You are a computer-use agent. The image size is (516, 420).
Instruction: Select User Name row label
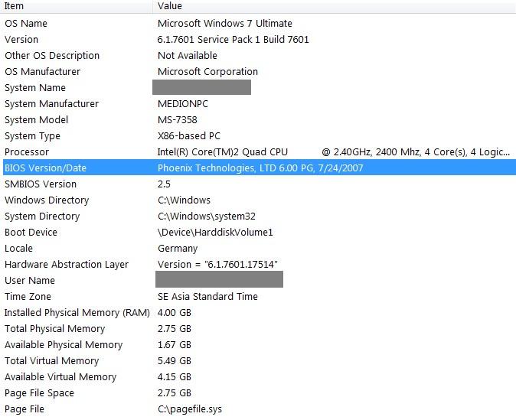tap(30, 281)
